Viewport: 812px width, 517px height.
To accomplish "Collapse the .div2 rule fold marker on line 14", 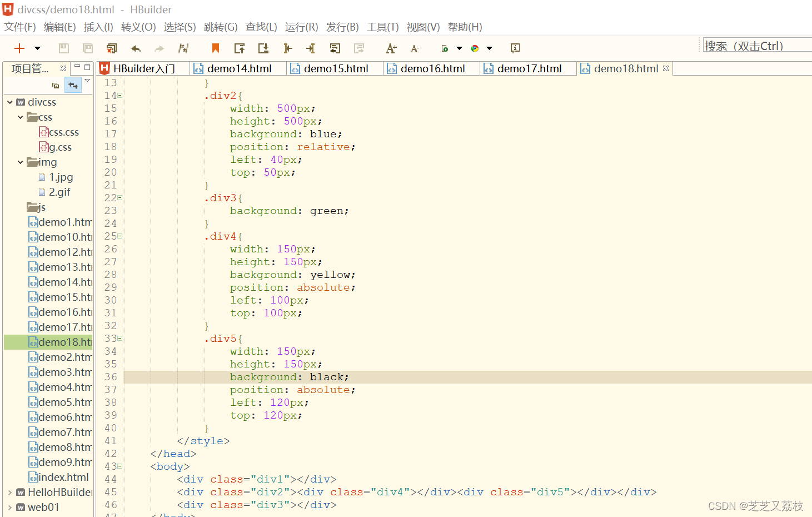I will coord(119,96).
